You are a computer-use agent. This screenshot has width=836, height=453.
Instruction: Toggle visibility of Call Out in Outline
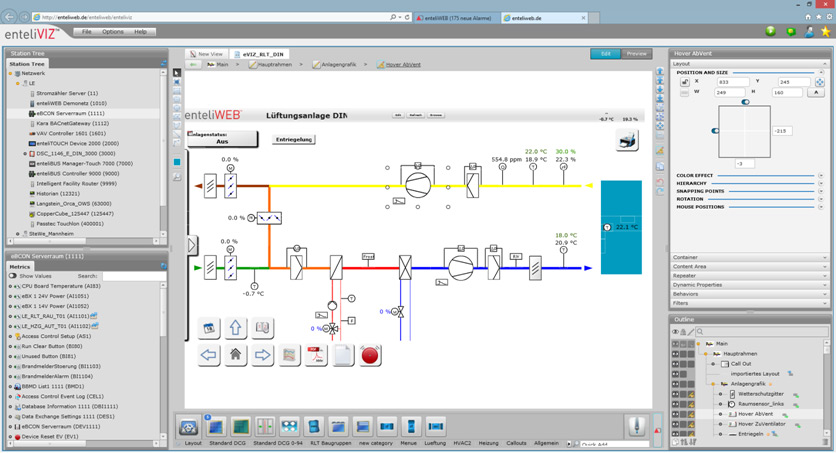[676, 364]
